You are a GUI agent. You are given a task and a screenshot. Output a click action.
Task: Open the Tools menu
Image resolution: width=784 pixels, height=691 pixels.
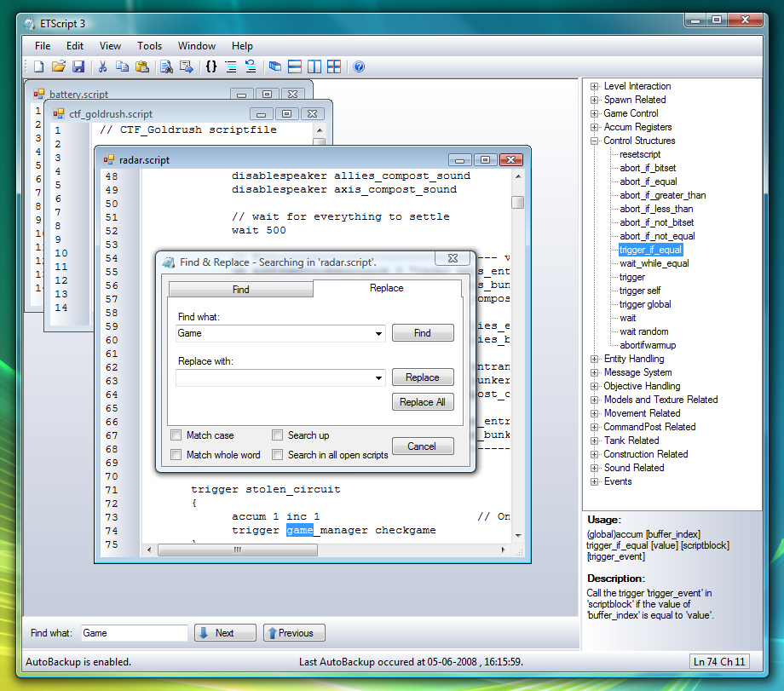pyautogui.click(x=149, y=46)
